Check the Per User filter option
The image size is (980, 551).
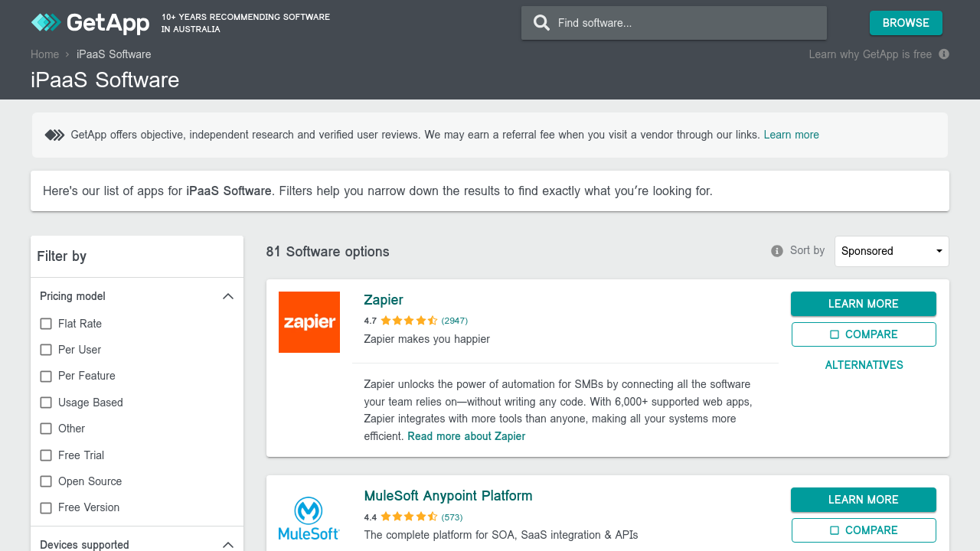point(46,350)
